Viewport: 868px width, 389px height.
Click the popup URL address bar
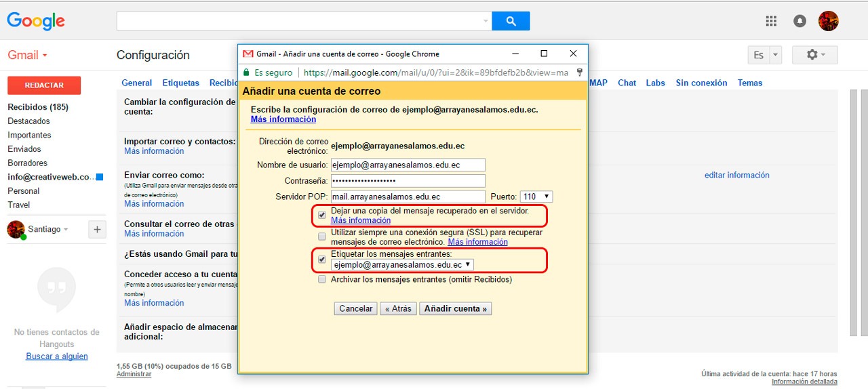coord(436,73)
